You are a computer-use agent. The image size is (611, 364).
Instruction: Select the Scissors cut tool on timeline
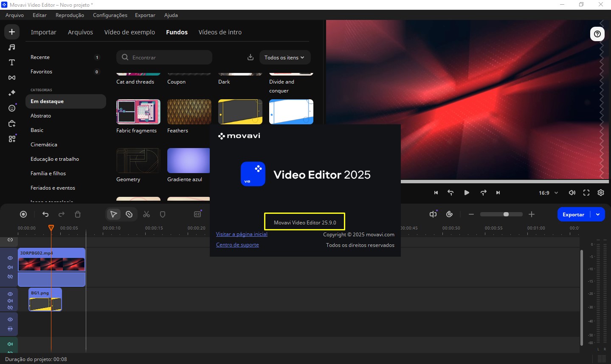click(x=146, y=214)
